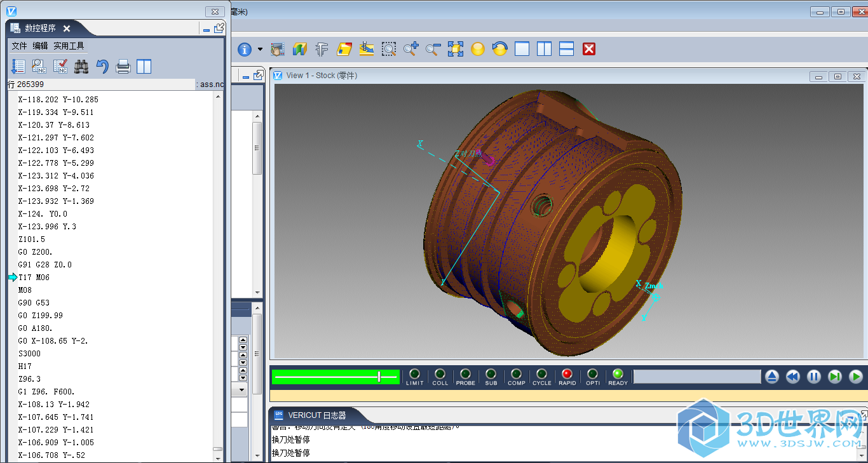The height and width of the screenshot is (463, 868).
Task: Click the Pause simulation button
Action: [x=814, y=377]
